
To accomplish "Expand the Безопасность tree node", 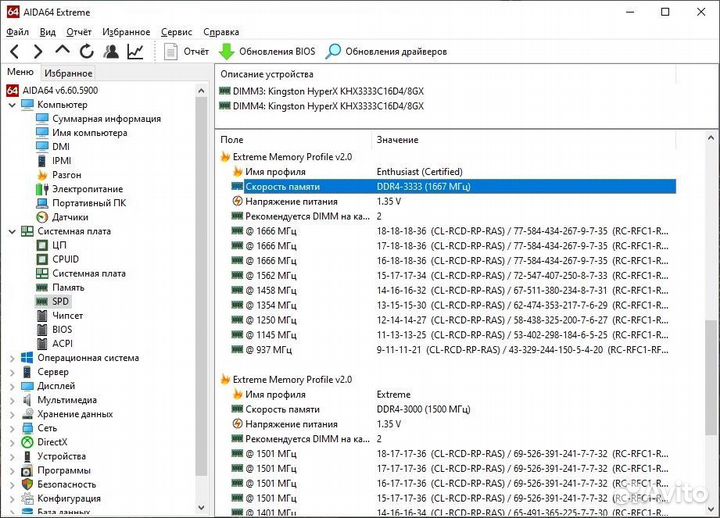I will (12, 484).
